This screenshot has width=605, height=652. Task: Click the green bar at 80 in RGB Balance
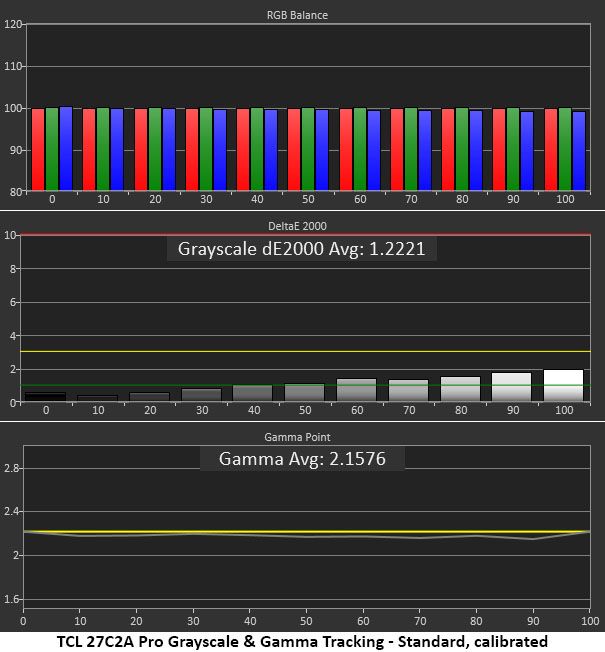click(x=462, y=149)
